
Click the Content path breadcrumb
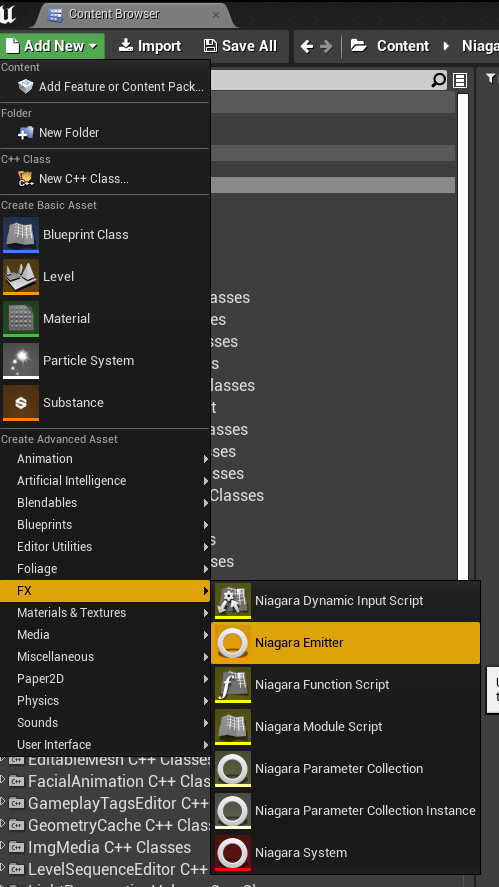pos(403,46)
